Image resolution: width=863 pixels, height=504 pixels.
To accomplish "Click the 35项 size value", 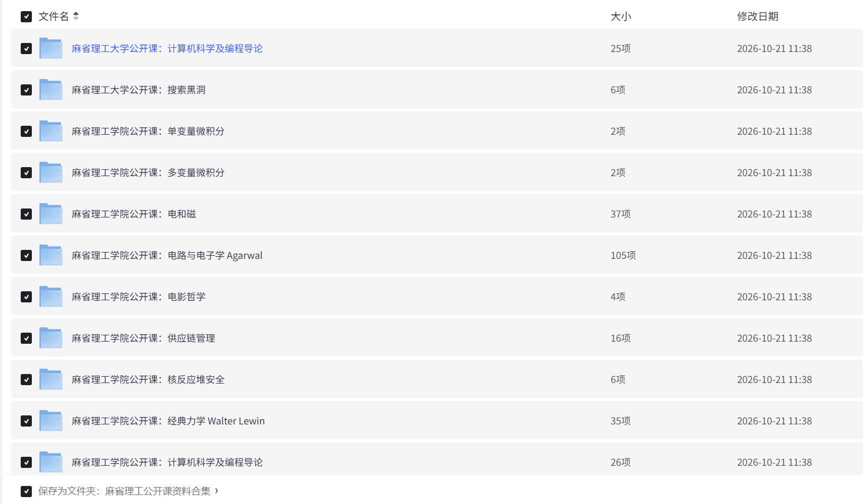I will pyautogui.click(x=620, y=421).
